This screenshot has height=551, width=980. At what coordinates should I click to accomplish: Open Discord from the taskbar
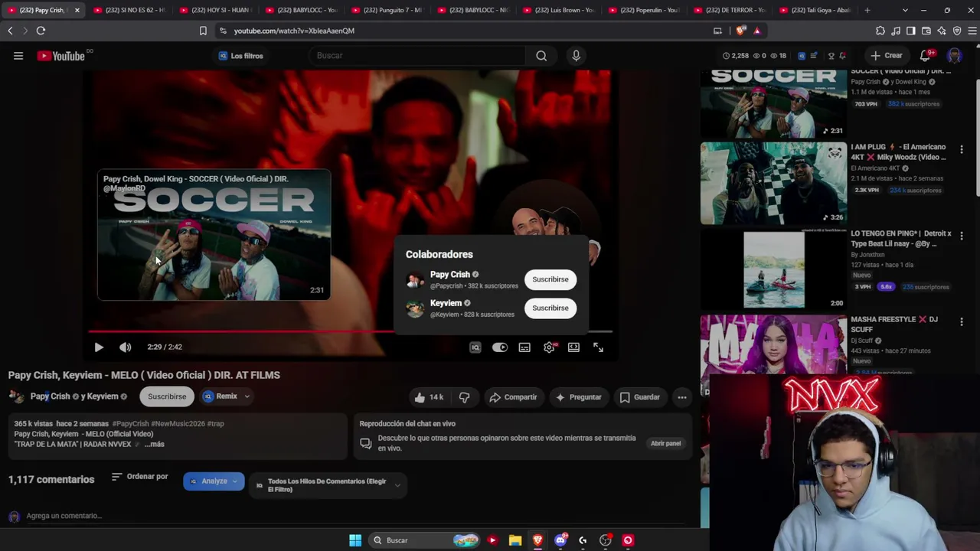(560, 540)
